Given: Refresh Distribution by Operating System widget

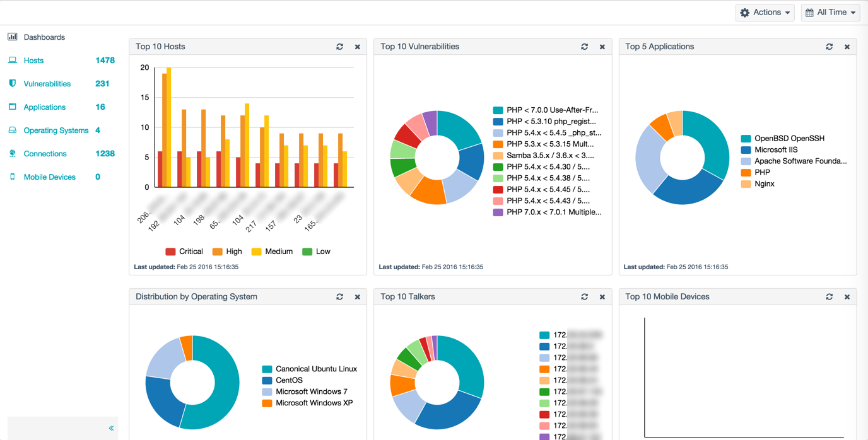Looking at the screenshot, I should tap(339, 297).
